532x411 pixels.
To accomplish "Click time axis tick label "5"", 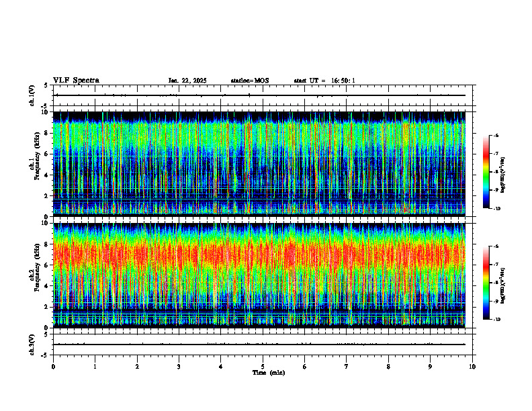I will [263, 367].
